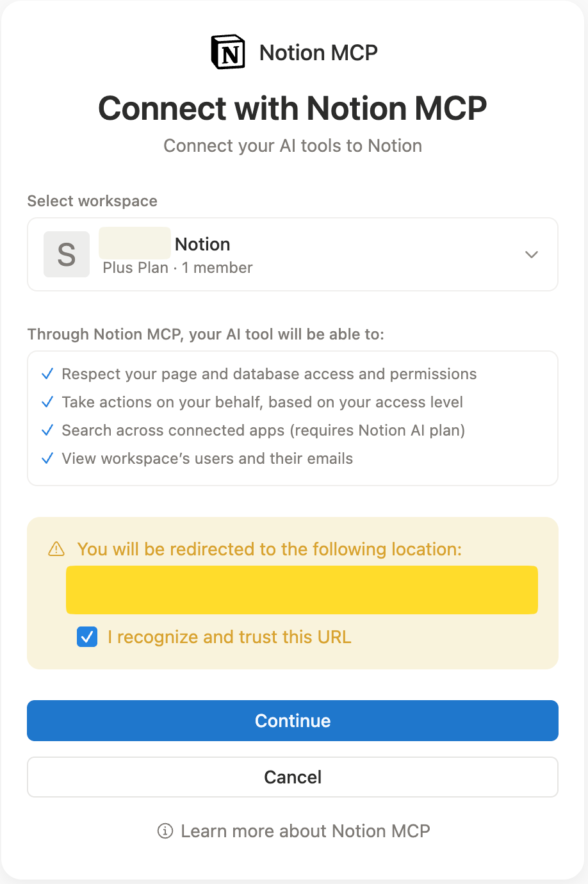Click the Notion MCP header title

coord(318,53)
